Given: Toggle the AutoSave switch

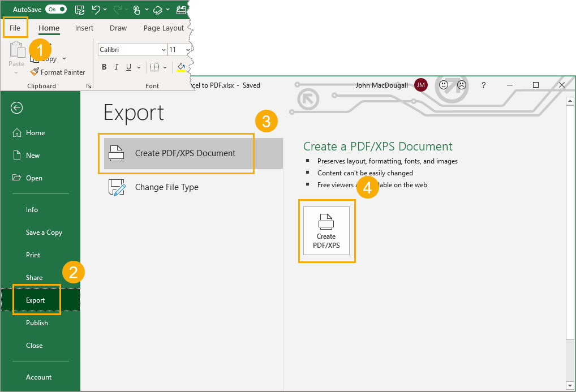Looking at the screenshot, I should tap(56, 9).
